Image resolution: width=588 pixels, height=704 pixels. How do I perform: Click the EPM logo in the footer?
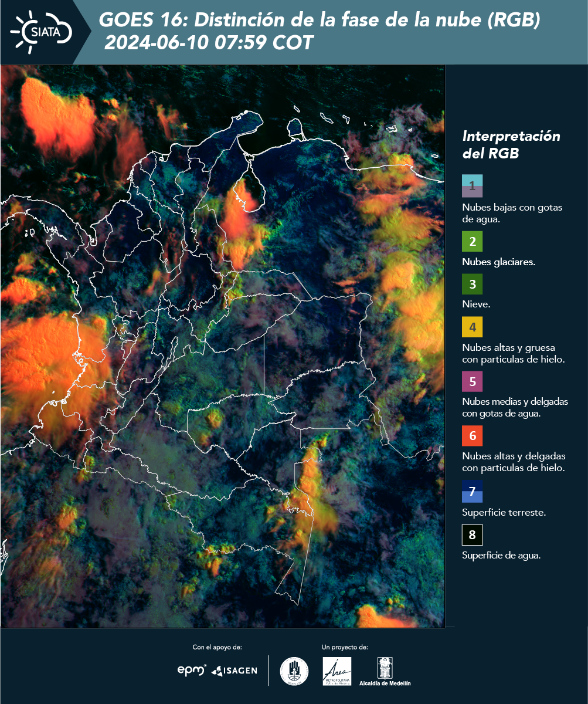pos(192,670)
